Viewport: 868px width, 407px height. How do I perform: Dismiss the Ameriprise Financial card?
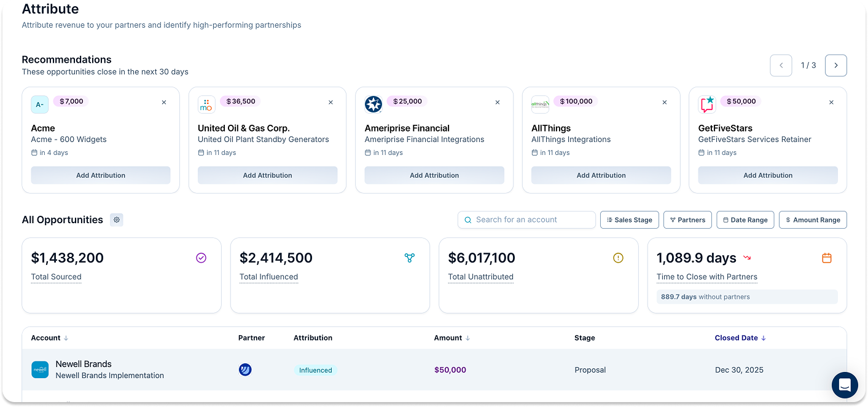[x=498, y=103]
